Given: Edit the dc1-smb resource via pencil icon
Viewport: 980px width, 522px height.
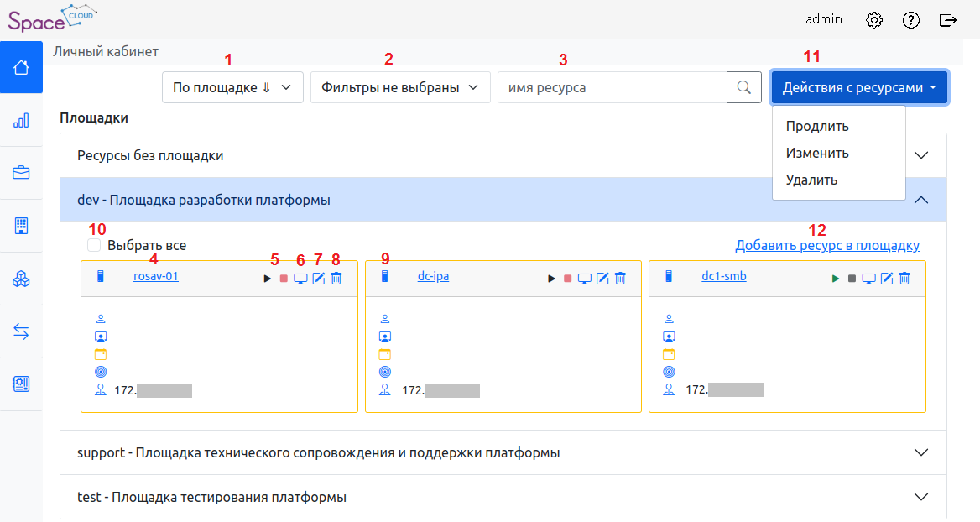Looking at the screenshot, I should (x=886, y=279).
